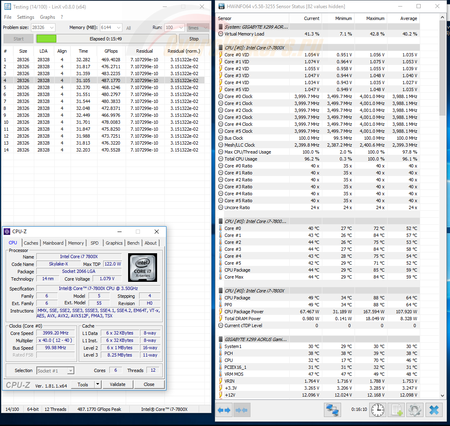Open the Socket #1 selection dropdown in CPU-Z

[70, 371]
